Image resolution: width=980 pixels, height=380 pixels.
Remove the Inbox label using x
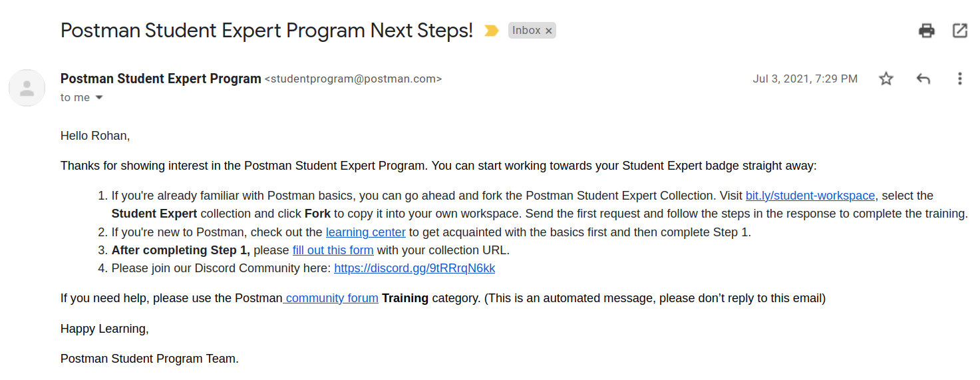pyautogui.click(x=549, y=31)
